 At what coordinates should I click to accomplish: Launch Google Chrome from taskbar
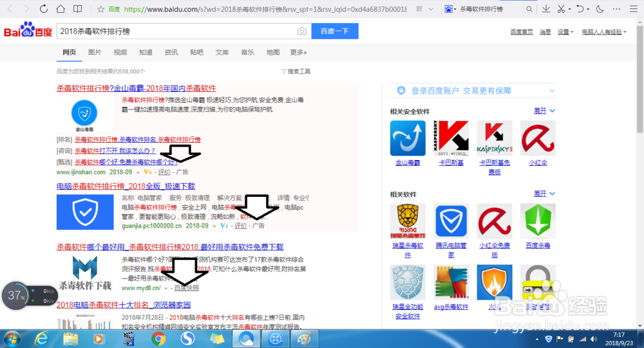(x=158, y=339)
